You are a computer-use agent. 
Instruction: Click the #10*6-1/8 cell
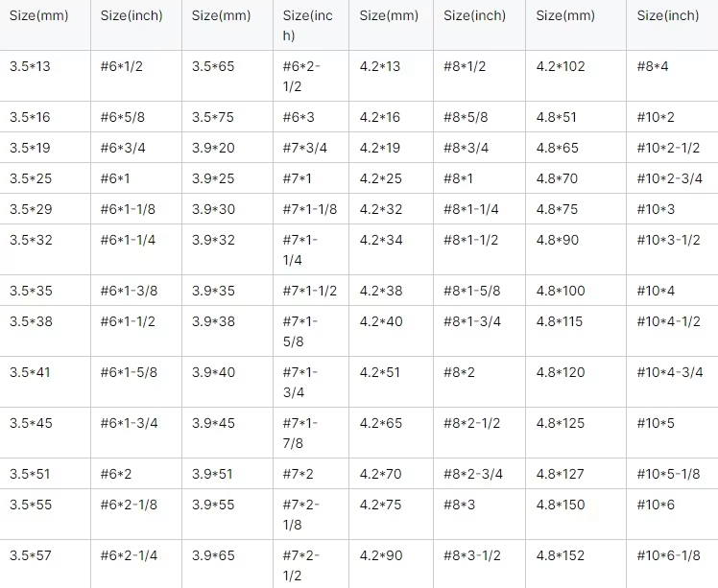point(669,554)
